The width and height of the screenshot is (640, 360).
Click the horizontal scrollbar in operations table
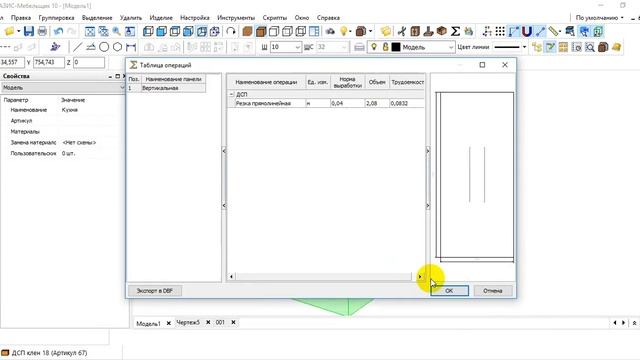323,277
